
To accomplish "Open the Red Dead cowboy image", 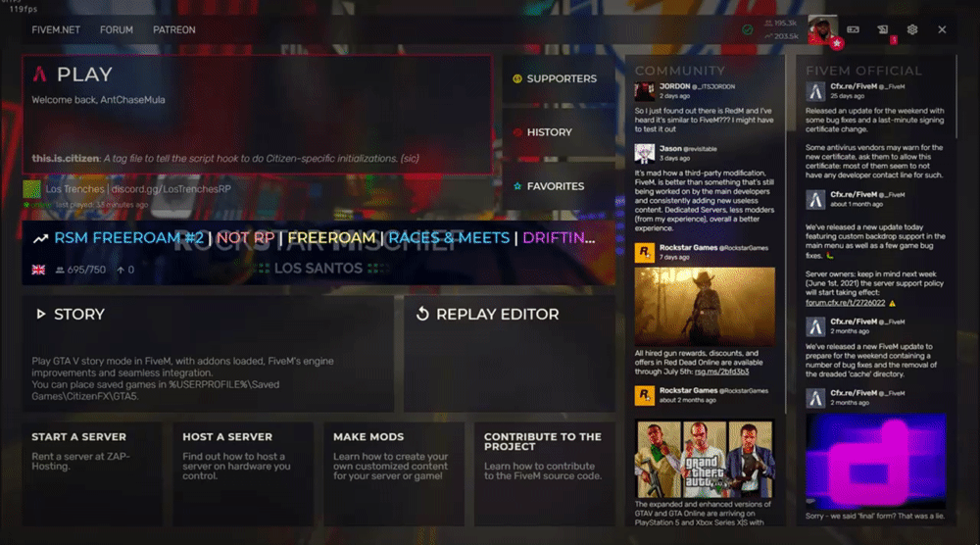I will click(x=705, y=307).
